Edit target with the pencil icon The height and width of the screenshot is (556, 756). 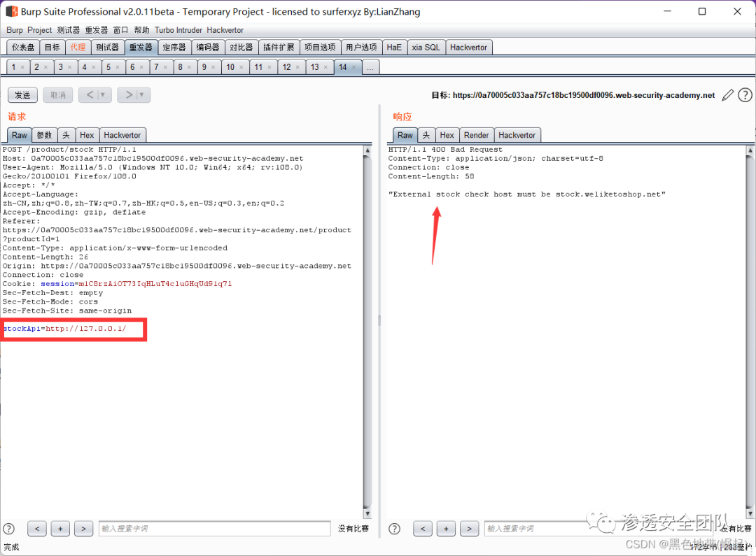727,95
